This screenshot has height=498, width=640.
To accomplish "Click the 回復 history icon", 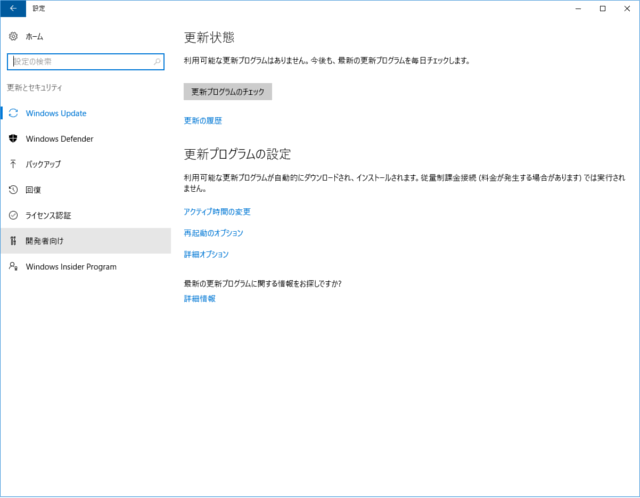I will tap(13, 190).
